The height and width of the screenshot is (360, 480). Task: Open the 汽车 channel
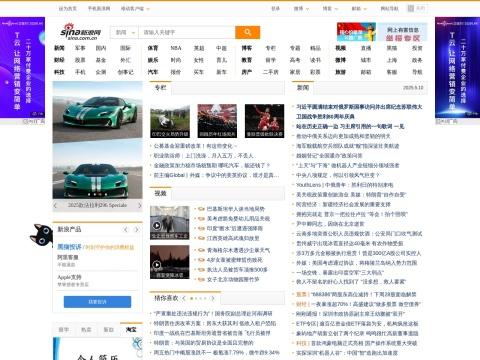pyautogui.click(x=153, y=72)
